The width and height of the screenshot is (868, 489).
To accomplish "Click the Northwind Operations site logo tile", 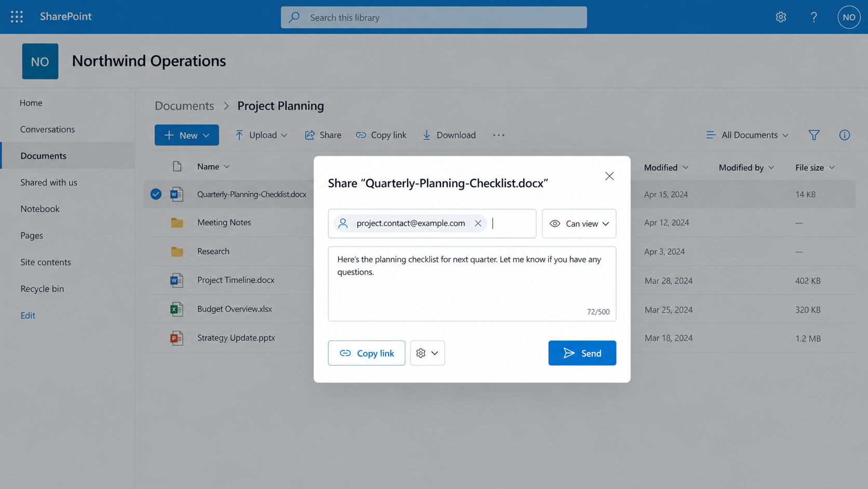I will click(x=40, y=61).
